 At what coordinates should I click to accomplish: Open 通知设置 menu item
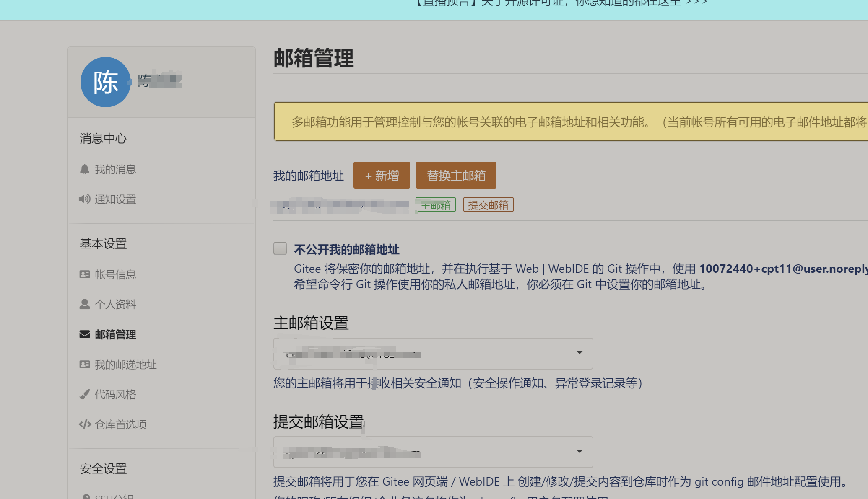point(115,199)
